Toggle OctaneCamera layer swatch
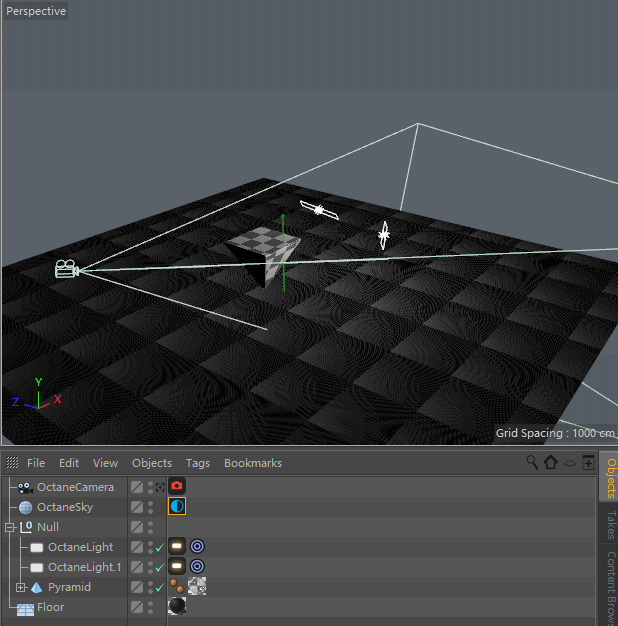Viewport: 618px width, 626px height. 137,487
